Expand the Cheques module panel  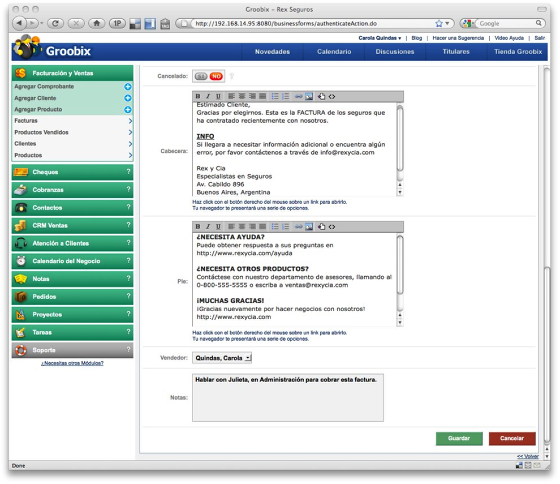click(x=72, y=172)
